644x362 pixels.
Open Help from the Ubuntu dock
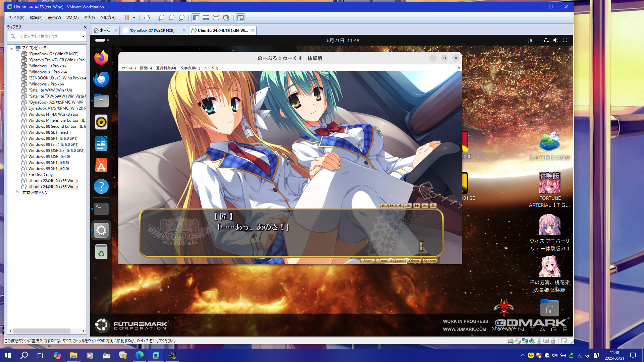pyautogui.click(x=101, y=186)
